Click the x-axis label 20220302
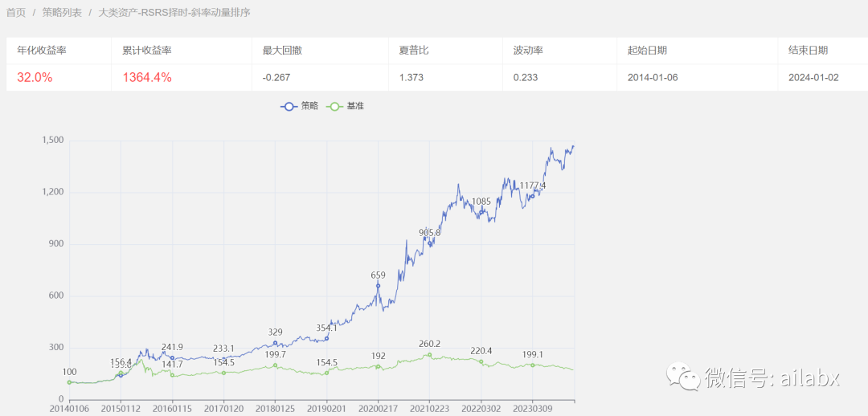Viewport: 868px width, 416px height. pos(481,410)
